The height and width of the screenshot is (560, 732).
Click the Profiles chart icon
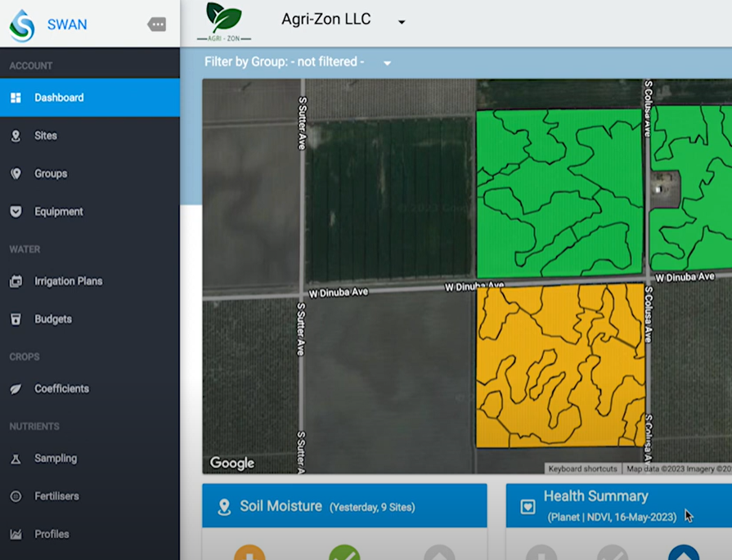coord(18,534)
